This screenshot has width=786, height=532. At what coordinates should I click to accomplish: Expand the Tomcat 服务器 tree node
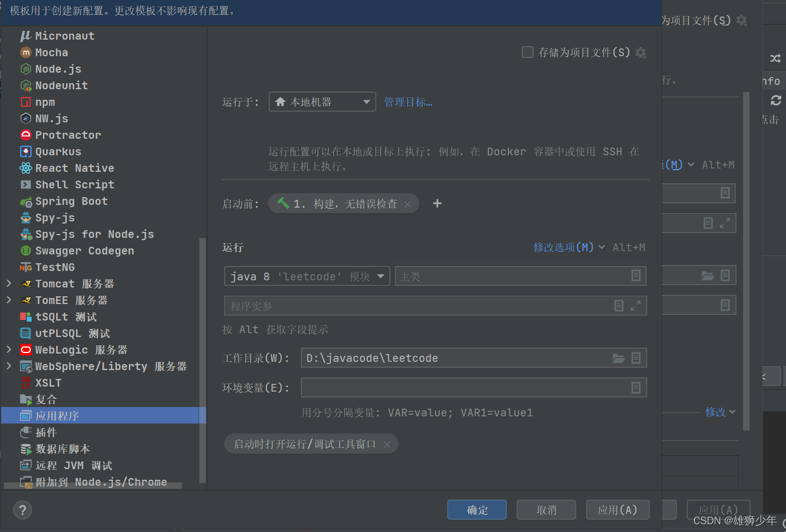coord(8,284)
